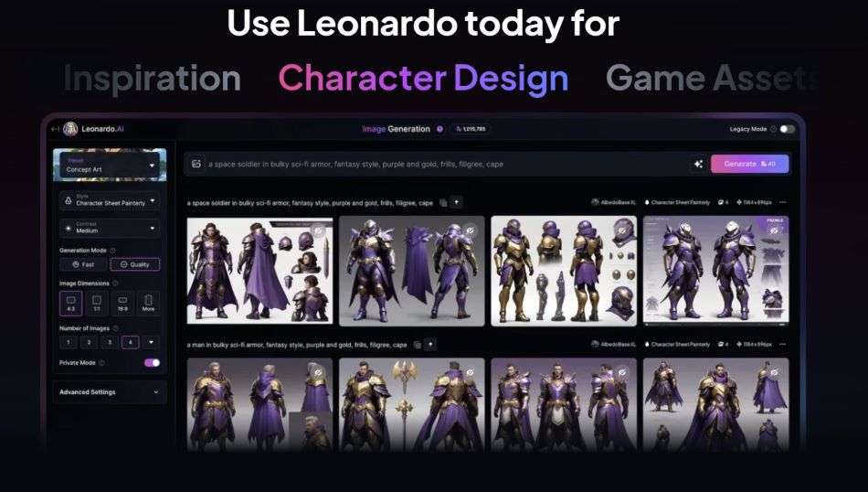The image size is (868, 492).
Task: Click the image upload icon in prompt box
Action: click(x=196, y=164)
